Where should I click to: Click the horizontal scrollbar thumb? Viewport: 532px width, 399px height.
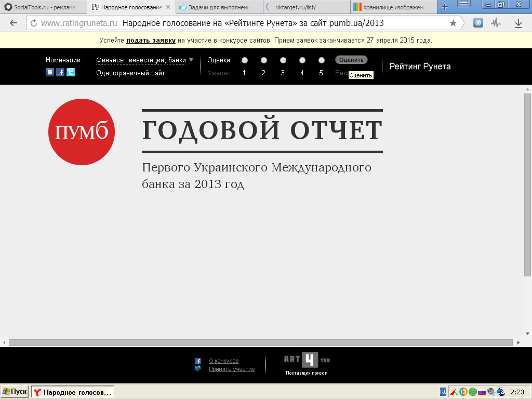261,343
